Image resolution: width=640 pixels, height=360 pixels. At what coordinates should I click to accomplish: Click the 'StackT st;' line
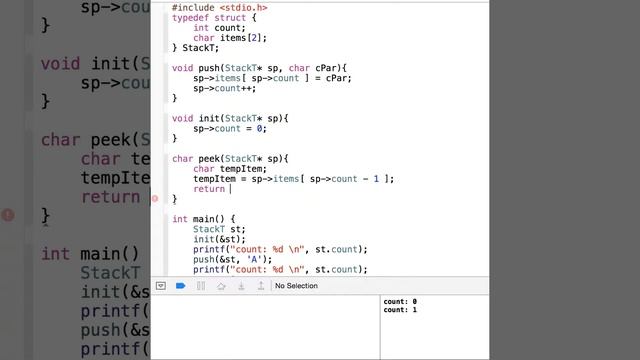219,229
